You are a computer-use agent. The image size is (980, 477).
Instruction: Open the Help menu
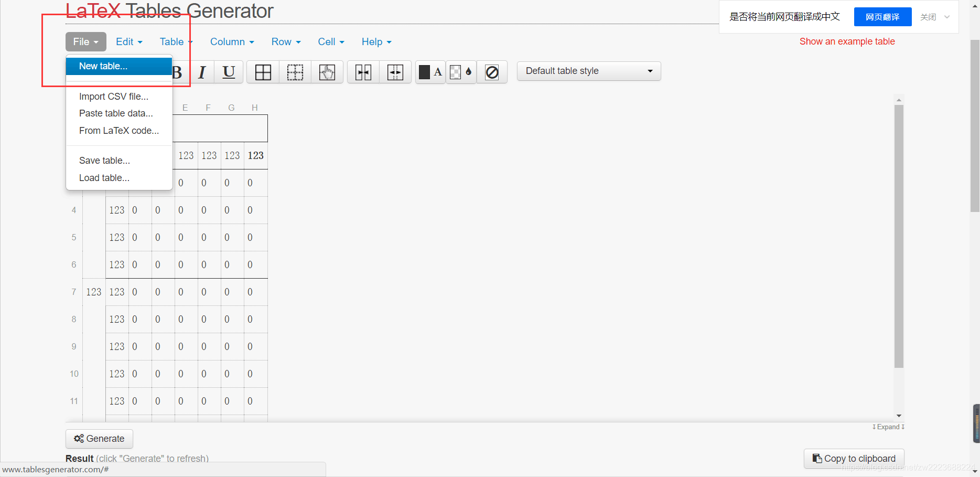point(376,41)
